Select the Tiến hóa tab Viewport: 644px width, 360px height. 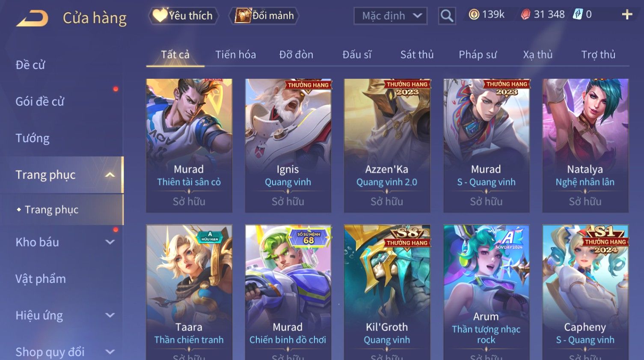pos(235,55)
